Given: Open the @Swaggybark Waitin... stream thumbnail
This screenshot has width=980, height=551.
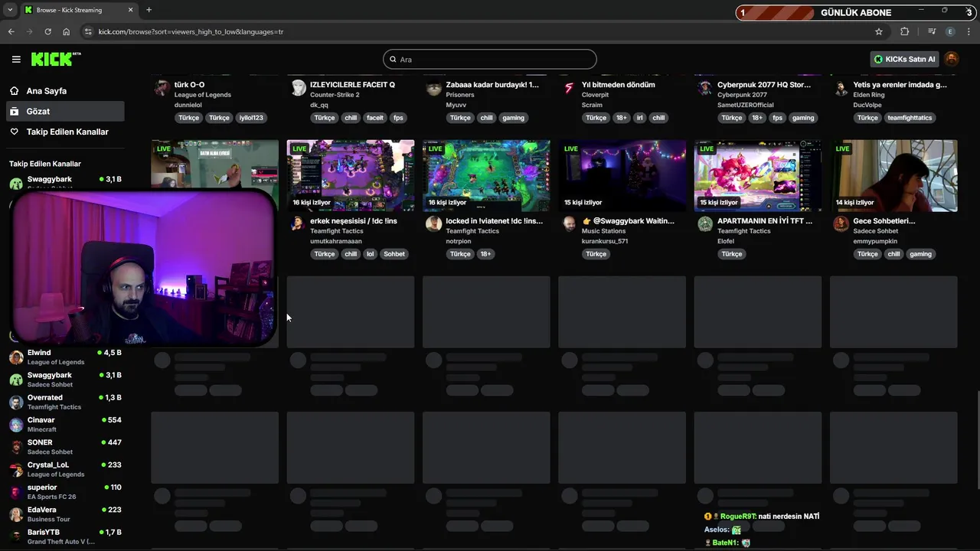Looking at the screenshot, I should [x=622, y=175].
